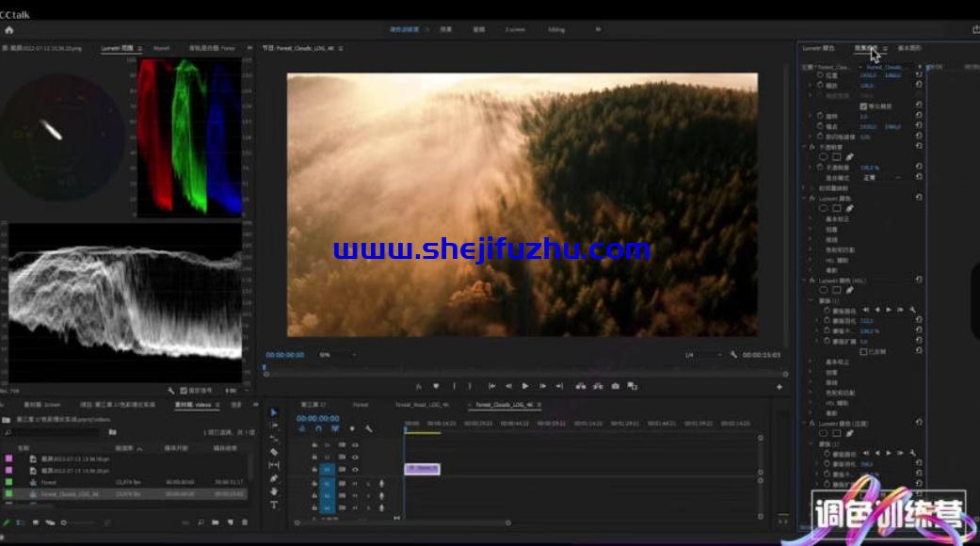The image size is (980, 546).
Task: Open the videos bin tab in Project panel
Action: coord(193,405)
